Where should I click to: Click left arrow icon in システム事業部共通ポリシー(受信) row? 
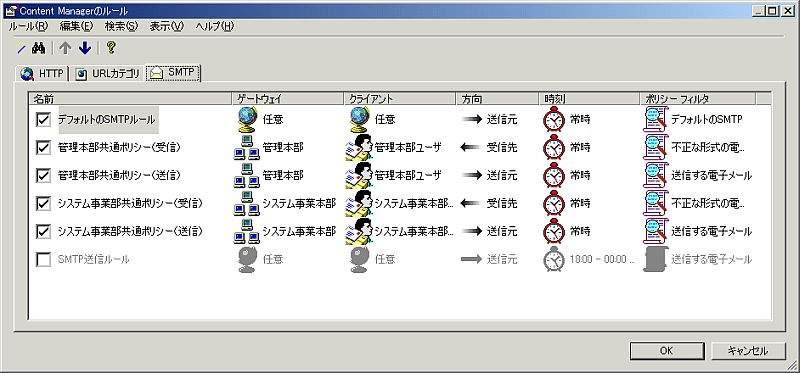pos(470,204)
